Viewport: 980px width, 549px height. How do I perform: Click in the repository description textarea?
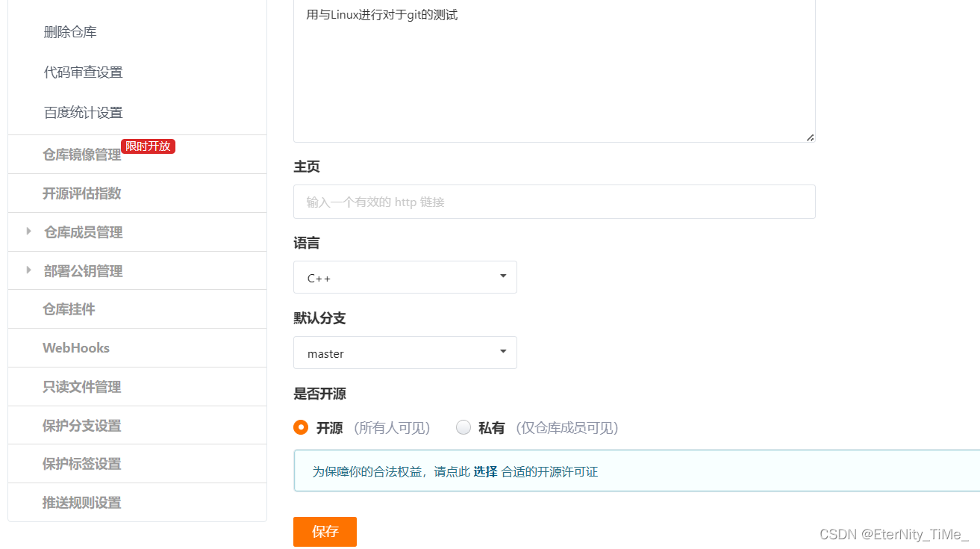point(554,71)
